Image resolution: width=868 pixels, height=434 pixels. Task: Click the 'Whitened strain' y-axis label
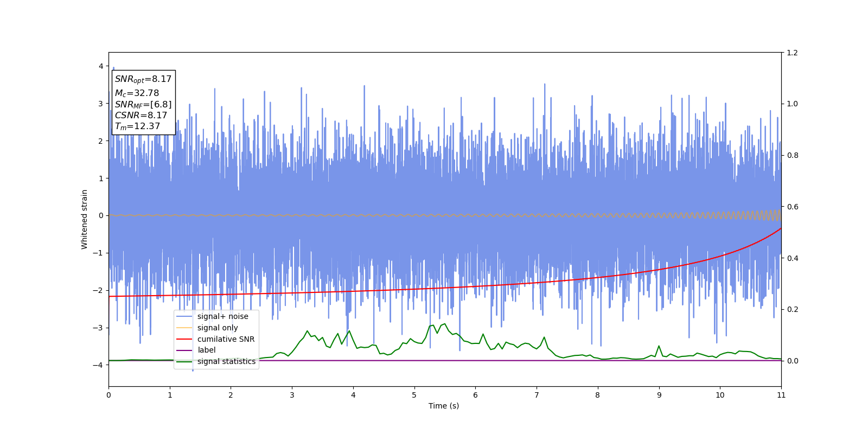point(85,219)
